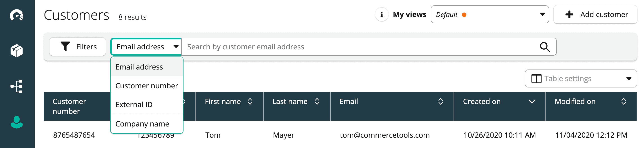
Task: Open the Default views dropdown
Action: (490, 15)
